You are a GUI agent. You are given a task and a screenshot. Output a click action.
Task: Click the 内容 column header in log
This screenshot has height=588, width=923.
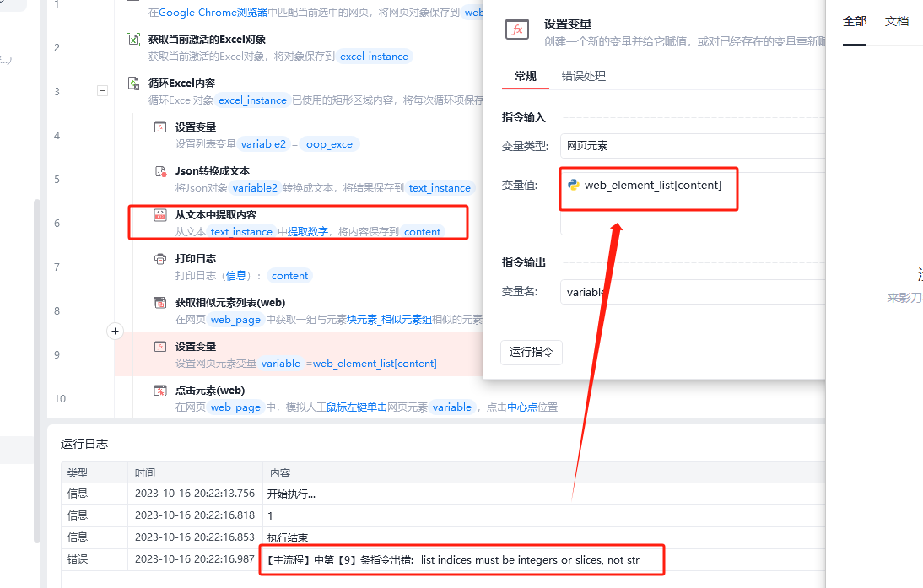(x=280, y=472)
